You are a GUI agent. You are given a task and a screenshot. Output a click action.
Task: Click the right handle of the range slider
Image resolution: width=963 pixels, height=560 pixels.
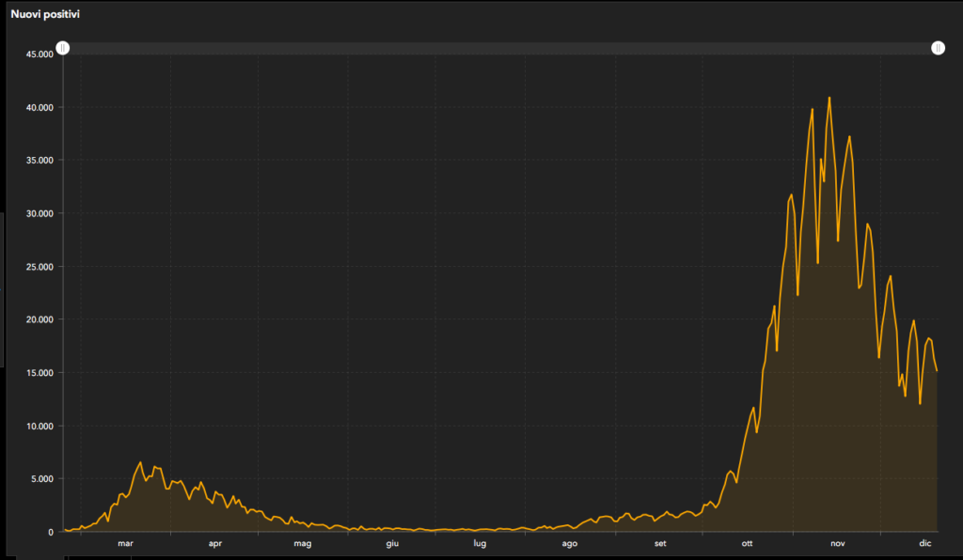click(x=938, y=48)
